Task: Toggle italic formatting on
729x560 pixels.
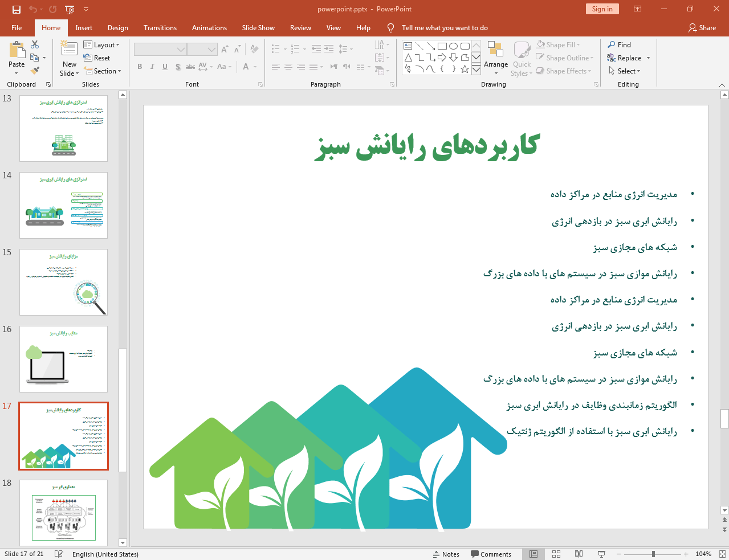Action: 152,67
